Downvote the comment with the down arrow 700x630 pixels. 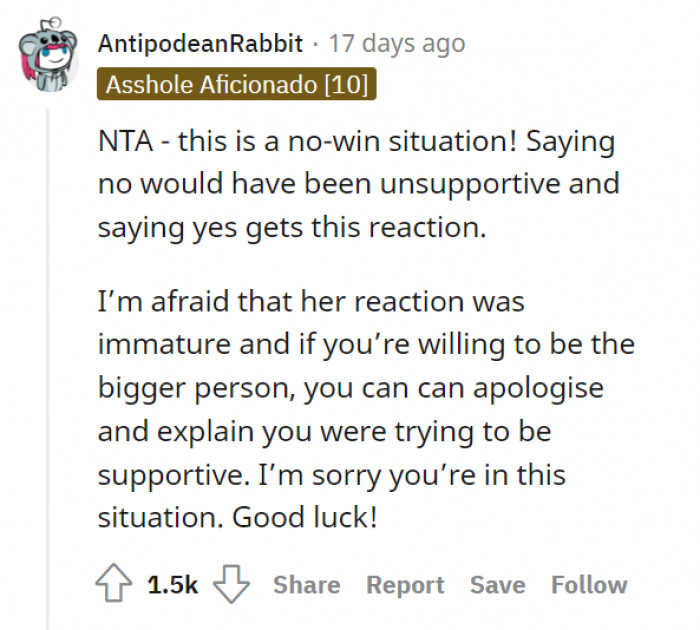[233, 585]
